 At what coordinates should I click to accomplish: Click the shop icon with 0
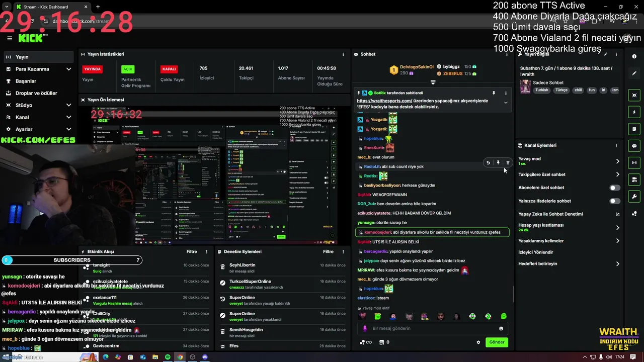point(384,342)
